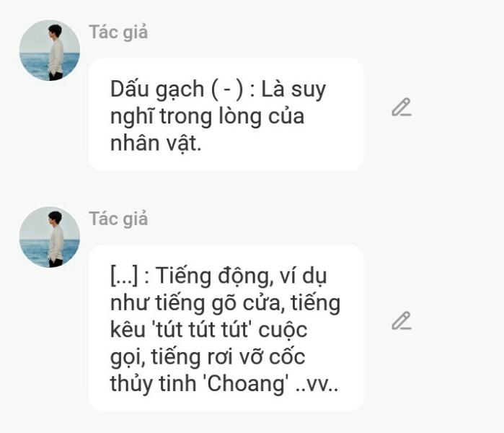Viewport: 504px width, 433px height.
Task: Click the text 'nhân vật.'
Action: tap(156, 143)
